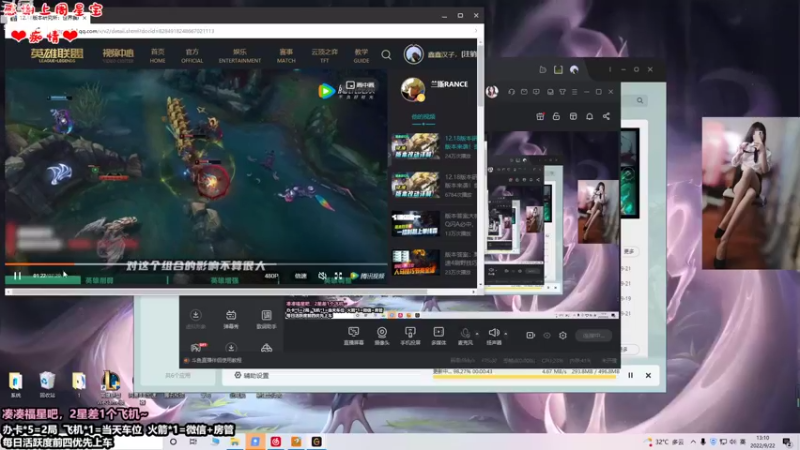
Task: Click the record video icon
Action: pos(530,335)
